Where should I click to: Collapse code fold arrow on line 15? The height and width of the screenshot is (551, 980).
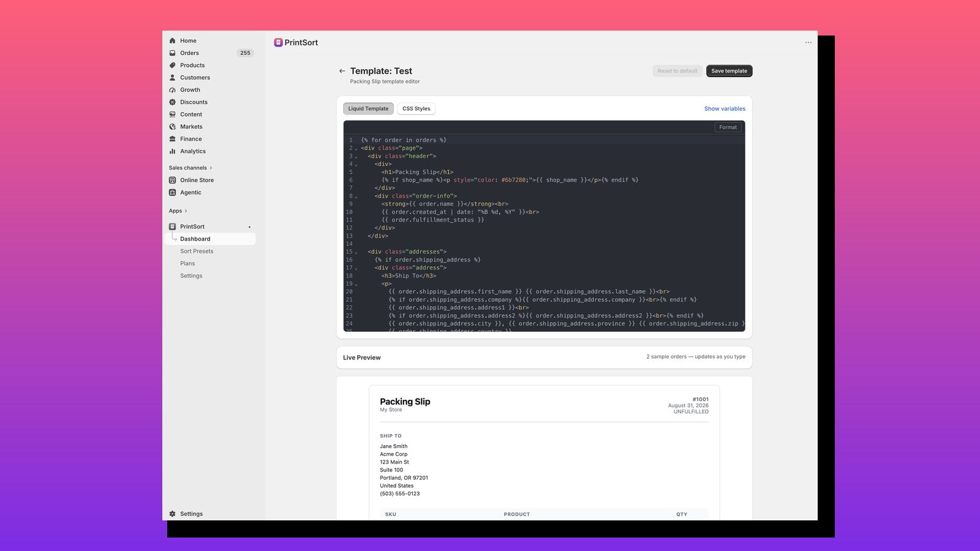(x=356, y=252)
